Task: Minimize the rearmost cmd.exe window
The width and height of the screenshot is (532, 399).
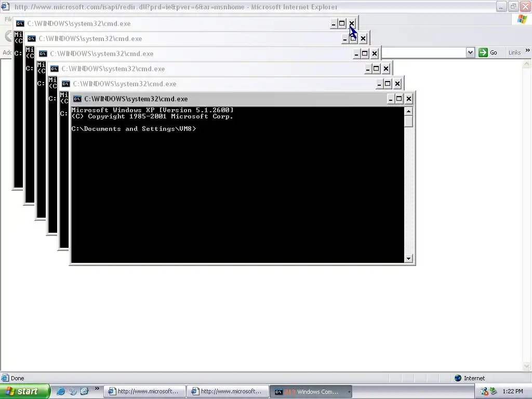Action: point(334,23)
